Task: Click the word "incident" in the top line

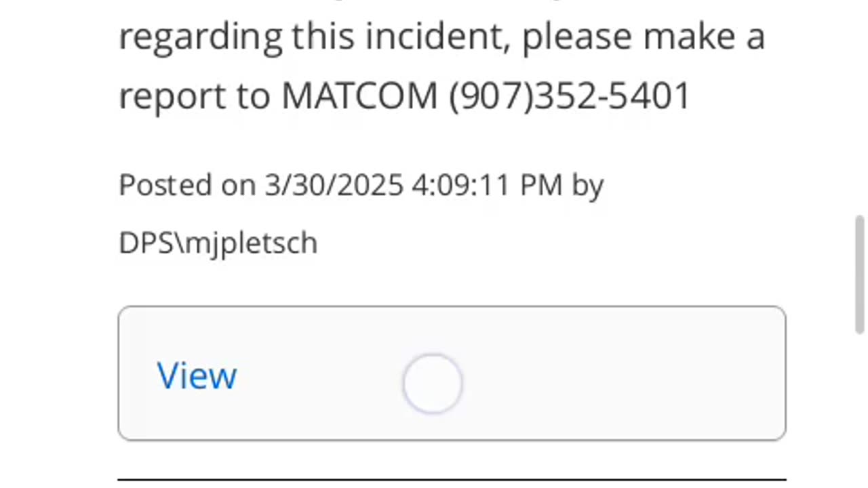Action: (x=437, y=36)
